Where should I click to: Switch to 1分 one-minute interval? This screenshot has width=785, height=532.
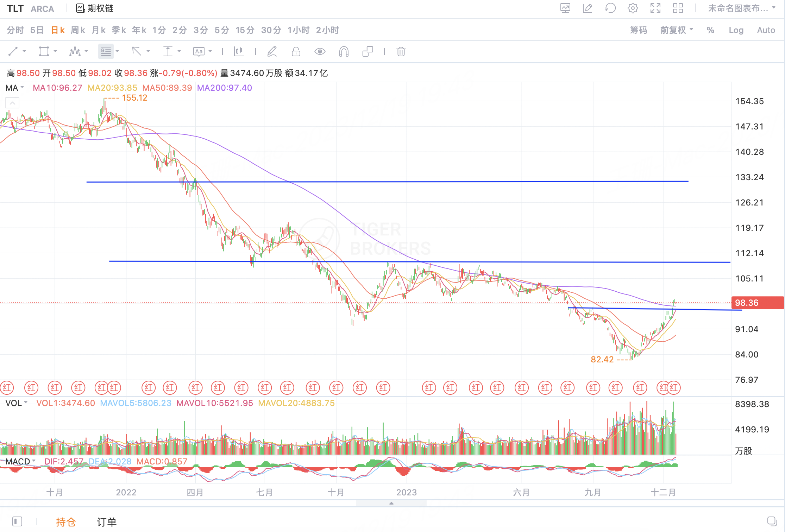[159, 30]
